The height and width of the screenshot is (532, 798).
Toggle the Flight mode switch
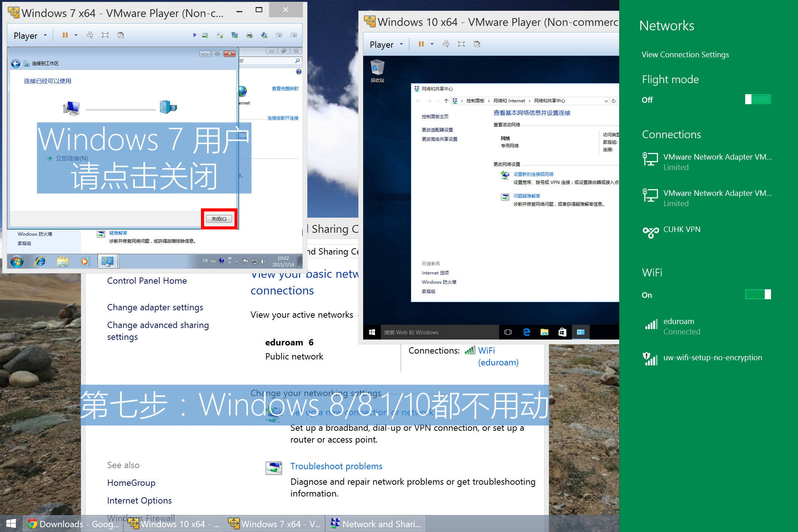point(758,99)
